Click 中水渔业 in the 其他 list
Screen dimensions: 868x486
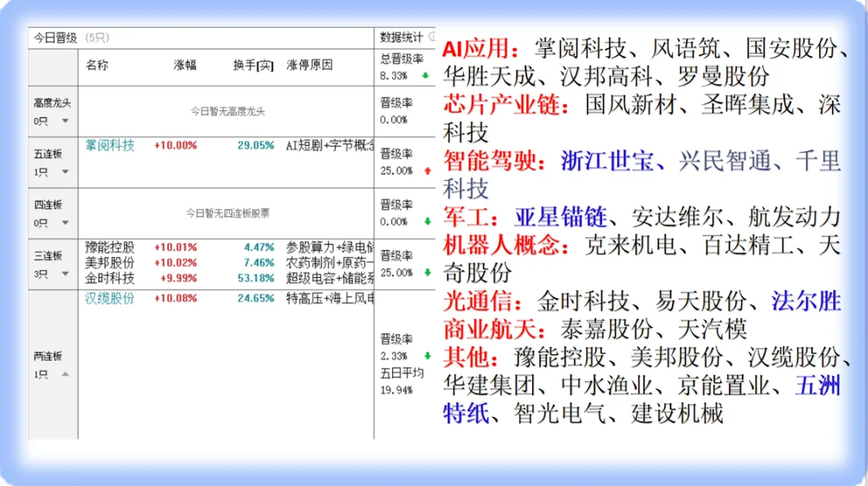click(607, 386)
